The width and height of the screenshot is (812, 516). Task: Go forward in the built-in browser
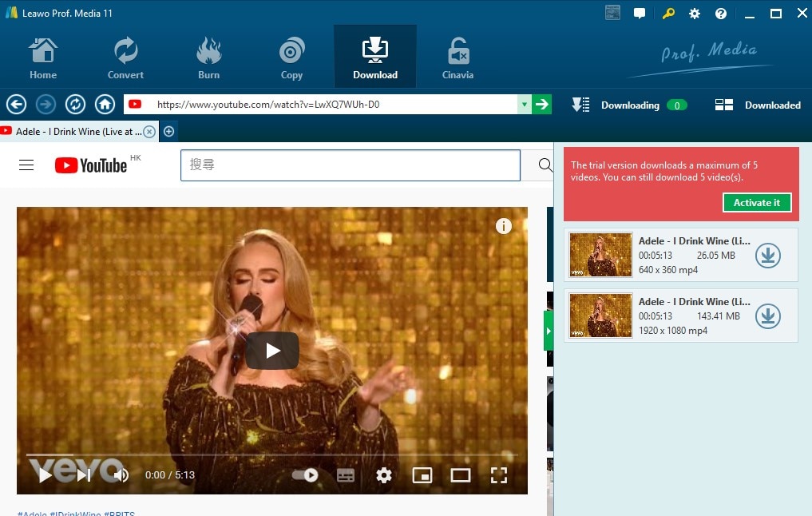(x=46, y=105)
